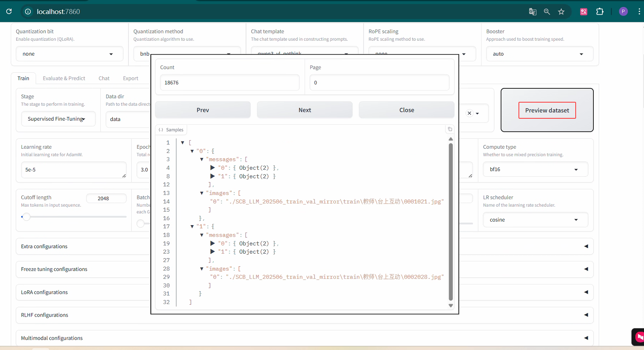The height and width of the screenshot is (350, 644).
Task: Open the RoPE scaling dropdown arrow
Action: click(x=464, y=54)
